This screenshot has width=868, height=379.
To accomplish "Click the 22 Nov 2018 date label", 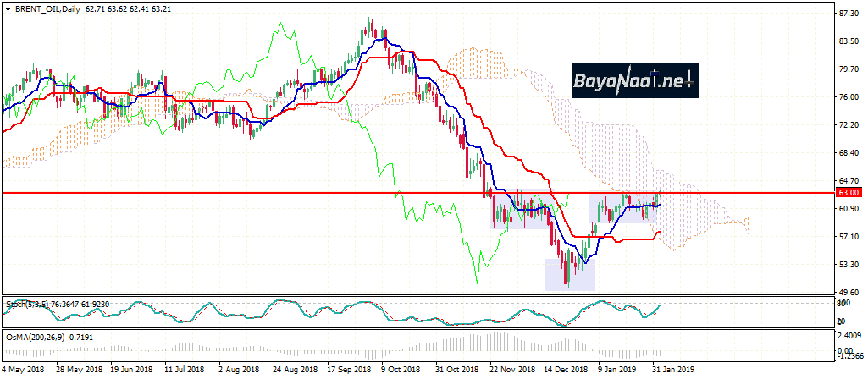I will 513,370.
